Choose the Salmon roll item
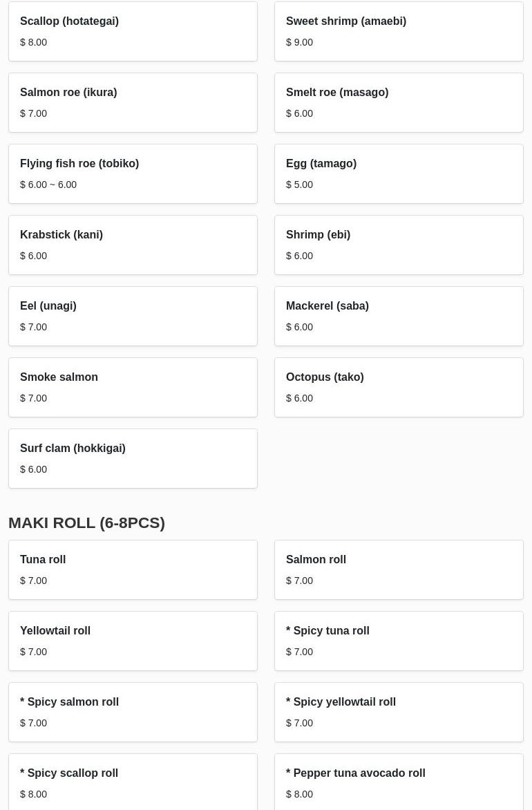532x810 pixels. pyautogui.click(x=399, y=569)
